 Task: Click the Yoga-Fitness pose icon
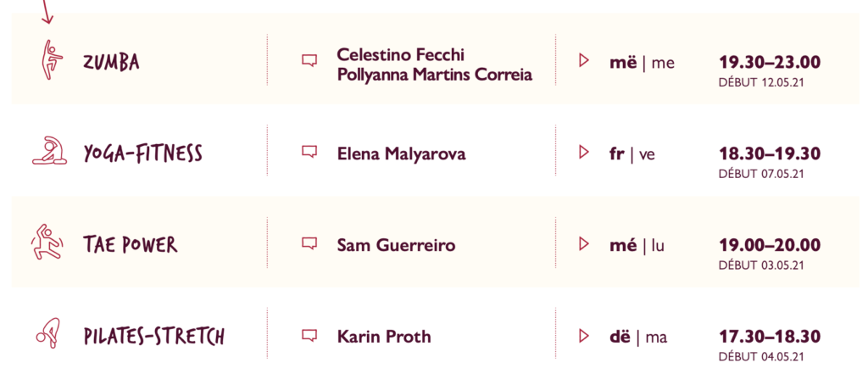[49, 150]
